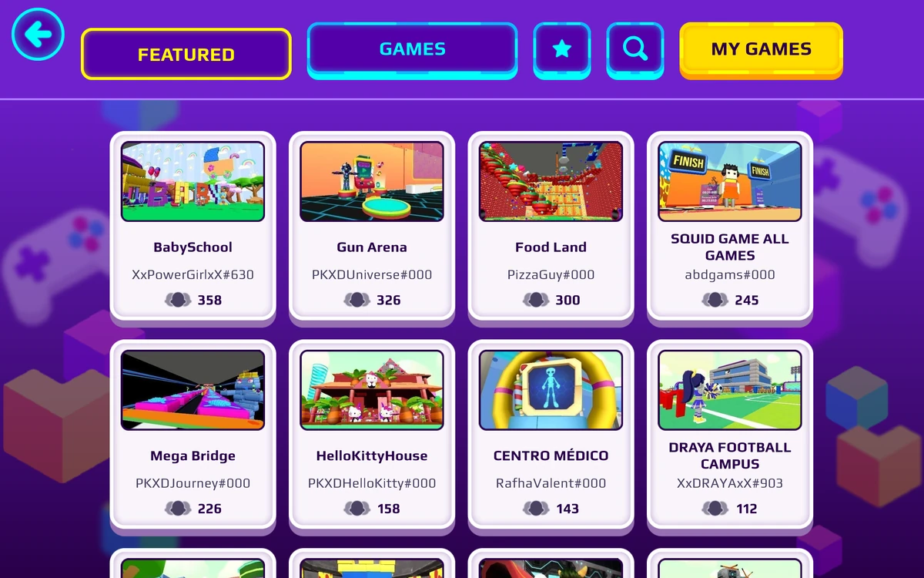Click the players icon under Mega Bridge

tap(178, 509)
